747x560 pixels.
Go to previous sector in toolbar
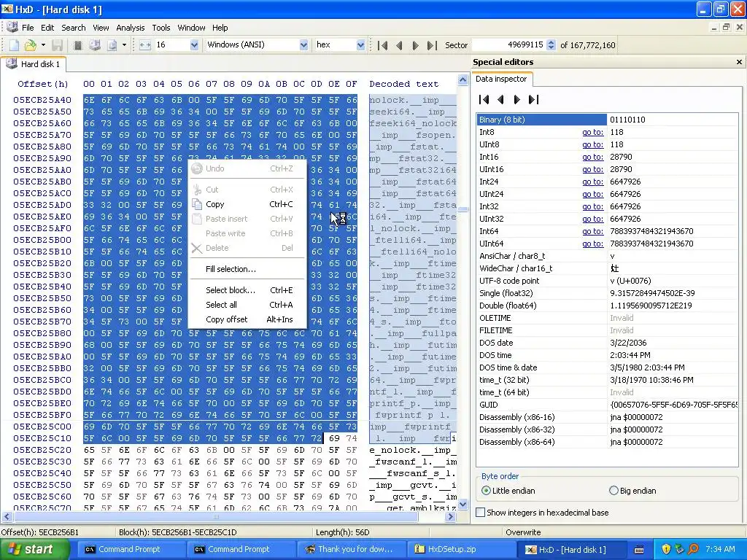pyautogui.click(x=399, y=45)
